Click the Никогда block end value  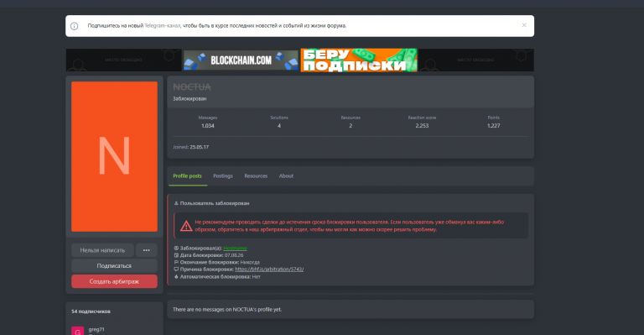point(250,262)
